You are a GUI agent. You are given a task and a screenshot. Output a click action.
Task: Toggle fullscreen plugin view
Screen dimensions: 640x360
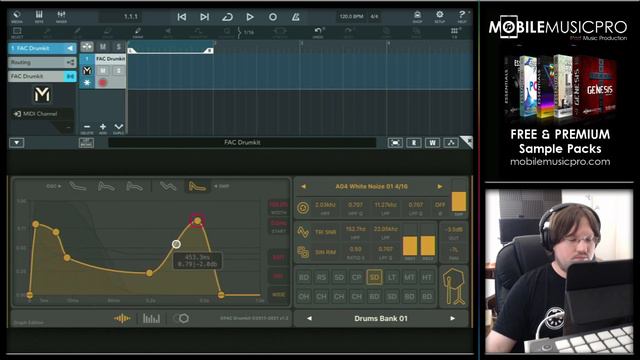pyautogui.click(x=395, y=142)
